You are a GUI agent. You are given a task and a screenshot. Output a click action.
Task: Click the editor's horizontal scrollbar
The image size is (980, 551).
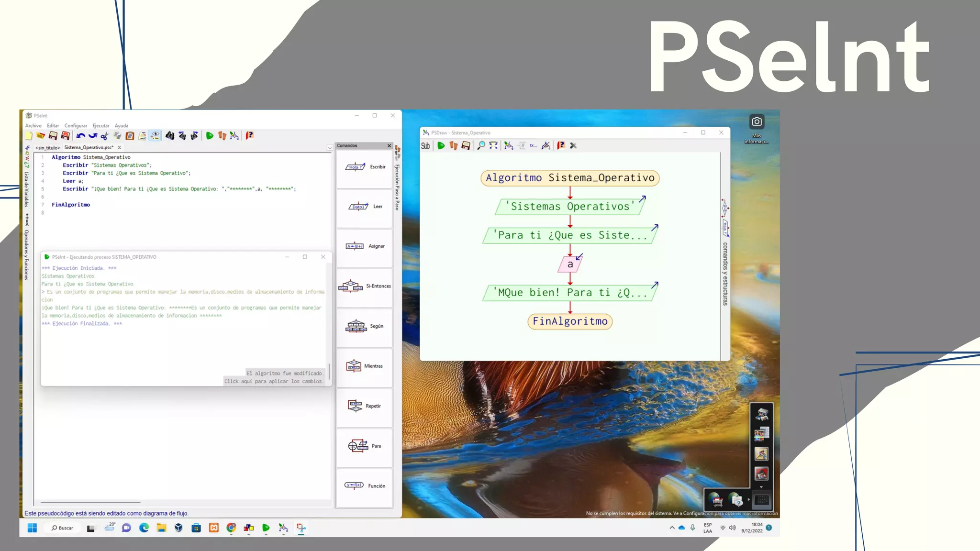[90, 503]
